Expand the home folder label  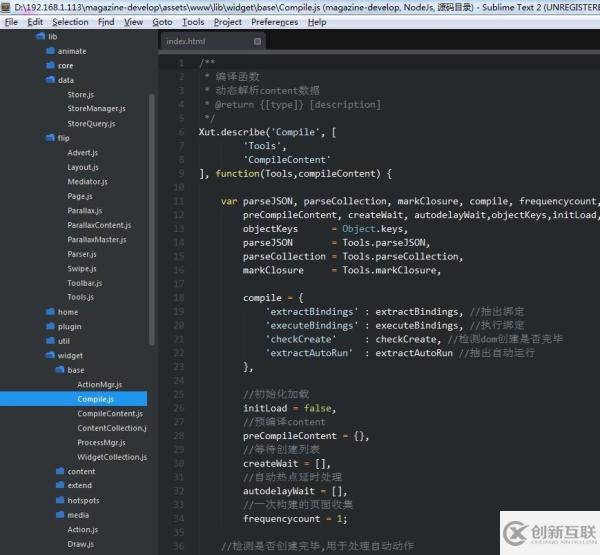pyautogui.click(x=68, y=312)
